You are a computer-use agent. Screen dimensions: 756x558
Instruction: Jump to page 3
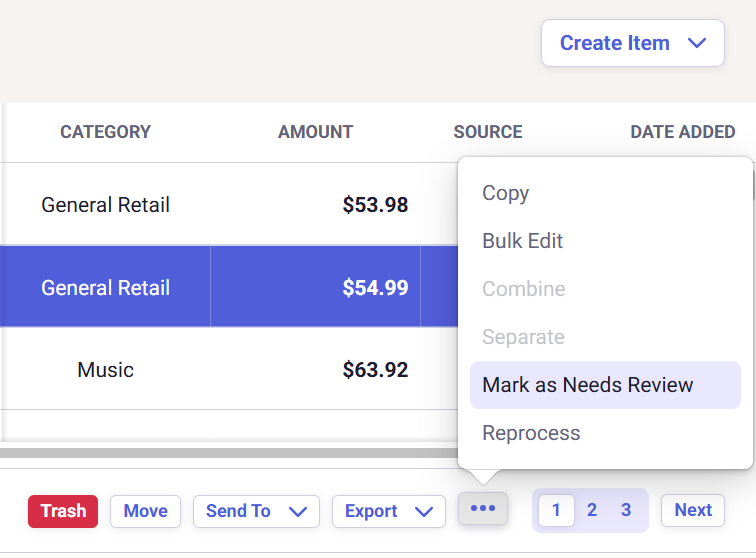pyautogui.click(x=626, y=510)
